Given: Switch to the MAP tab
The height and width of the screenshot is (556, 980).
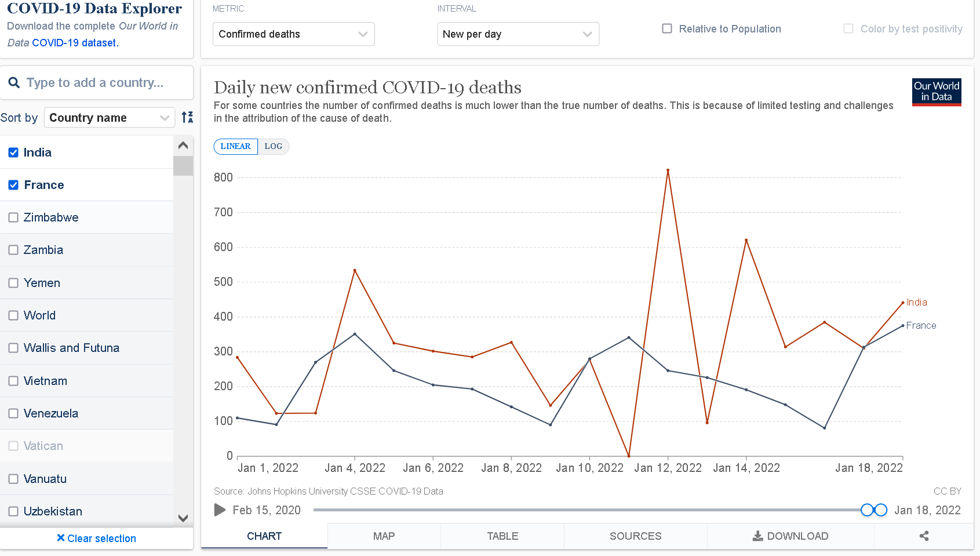Looking at the screenshot, I should [x=384, y=536].
